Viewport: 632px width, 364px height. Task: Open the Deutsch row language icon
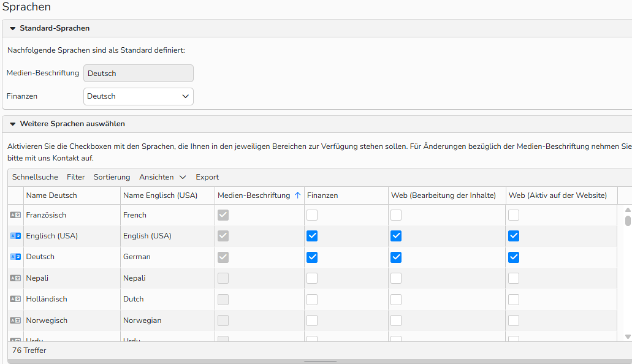[x=15, y=257]
